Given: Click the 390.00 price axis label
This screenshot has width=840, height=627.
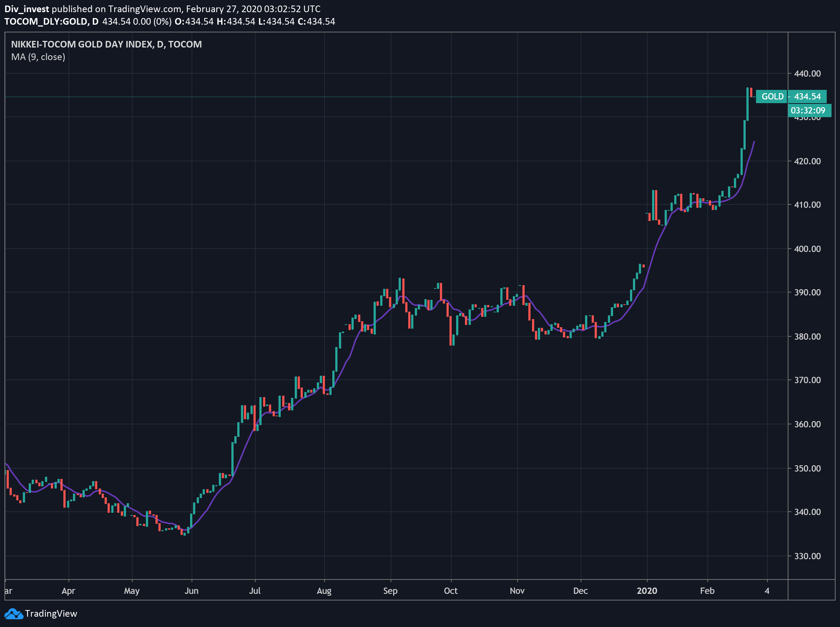Looking at the screenshot, I should pos(807,292).
